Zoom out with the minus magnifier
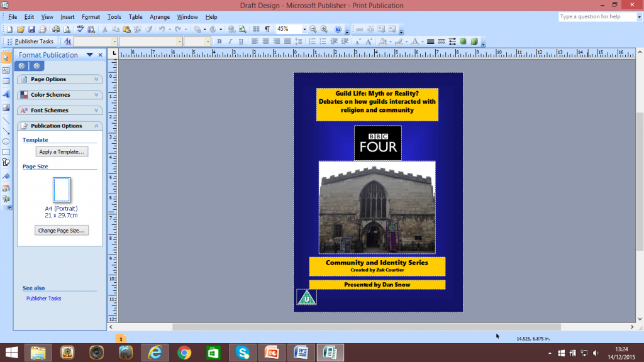 tap(313, 29)
